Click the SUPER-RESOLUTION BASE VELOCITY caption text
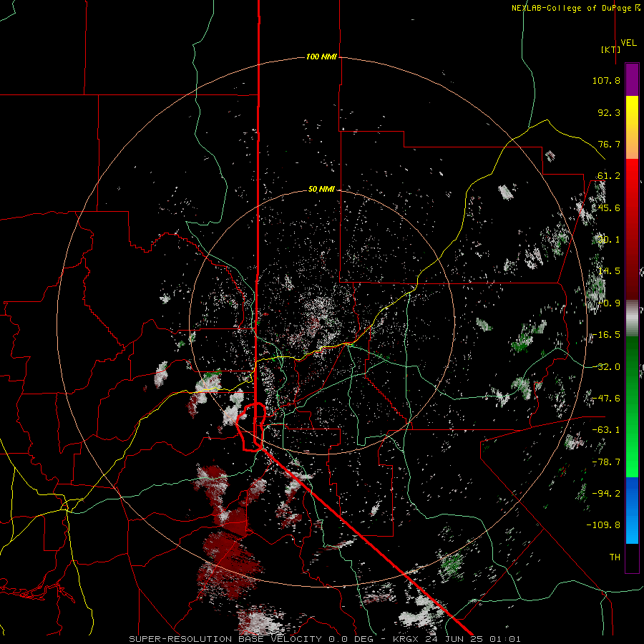The image size is (644, 644). 227,639
